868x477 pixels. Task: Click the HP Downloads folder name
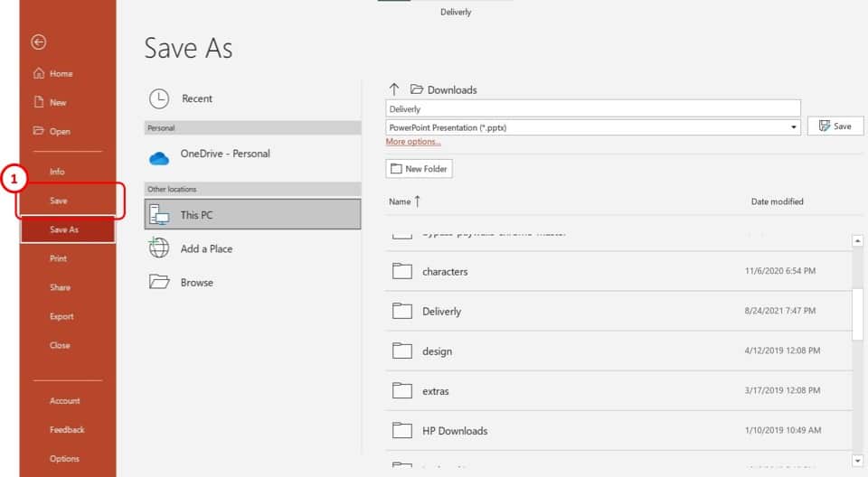pyautogui.click(x=455, y=431)
